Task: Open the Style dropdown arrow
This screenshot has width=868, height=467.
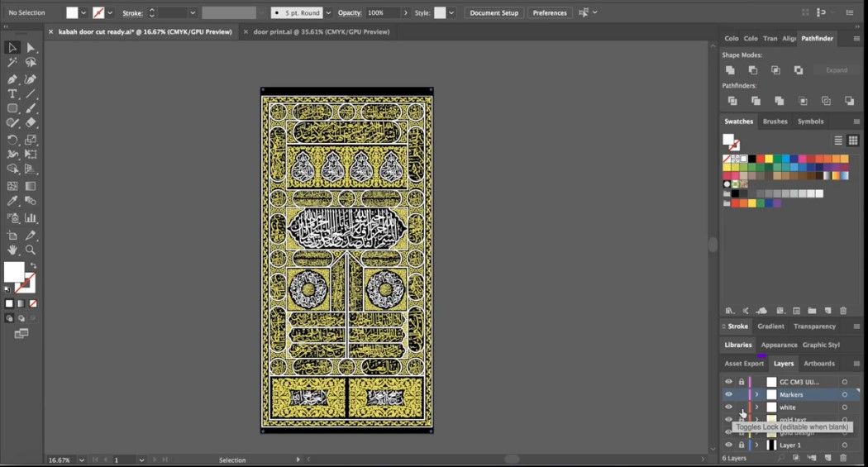Action: pyautogui.click(x=451, y=12)
